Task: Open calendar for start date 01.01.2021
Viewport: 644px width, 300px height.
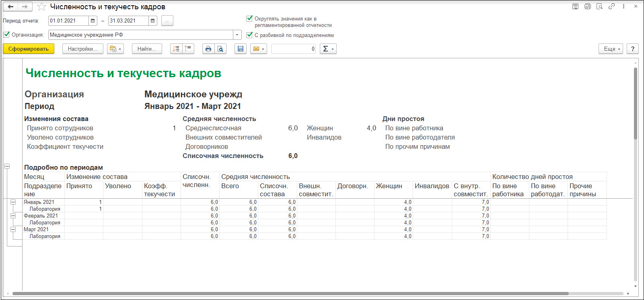Action: tap(93, 21)
